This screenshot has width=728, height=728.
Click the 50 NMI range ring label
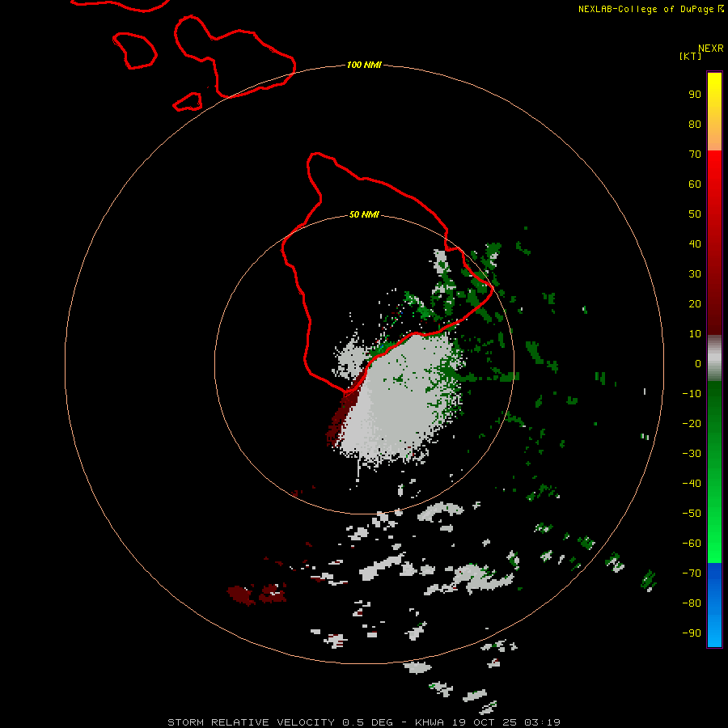click(x=364, y=214)
